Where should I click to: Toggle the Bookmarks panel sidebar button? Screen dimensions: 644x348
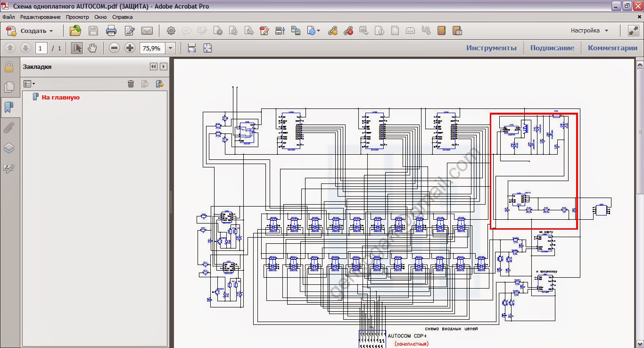pyautogui.click(x=9, y=108)
